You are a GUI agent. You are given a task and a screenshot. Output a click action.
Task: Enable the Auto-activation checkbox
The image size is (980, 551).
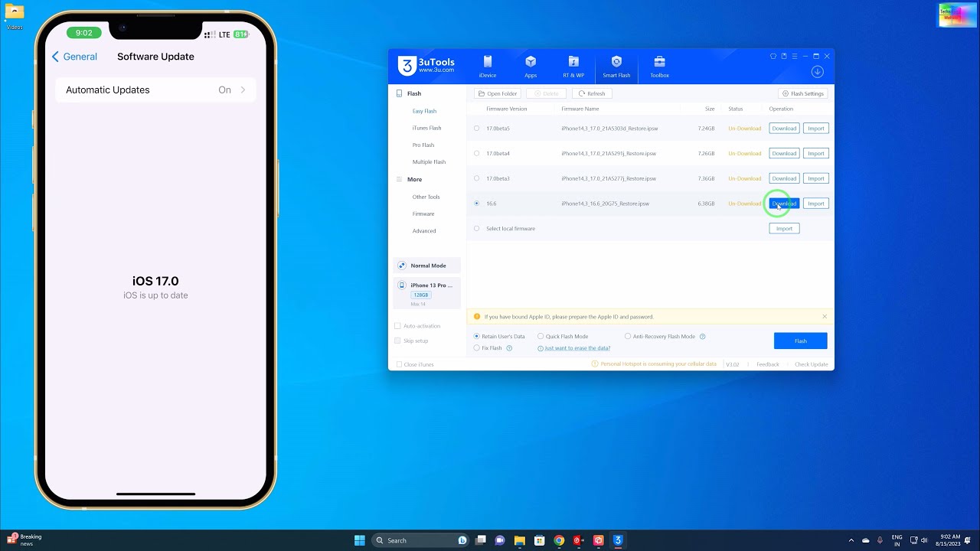pos(397,326)
